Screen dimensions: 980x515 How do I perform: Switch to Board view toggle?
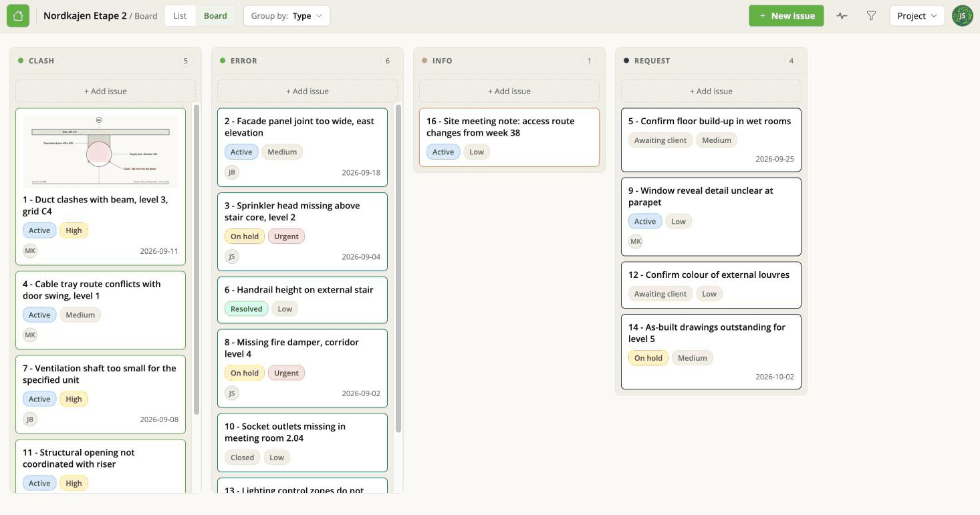pos(215,16)
